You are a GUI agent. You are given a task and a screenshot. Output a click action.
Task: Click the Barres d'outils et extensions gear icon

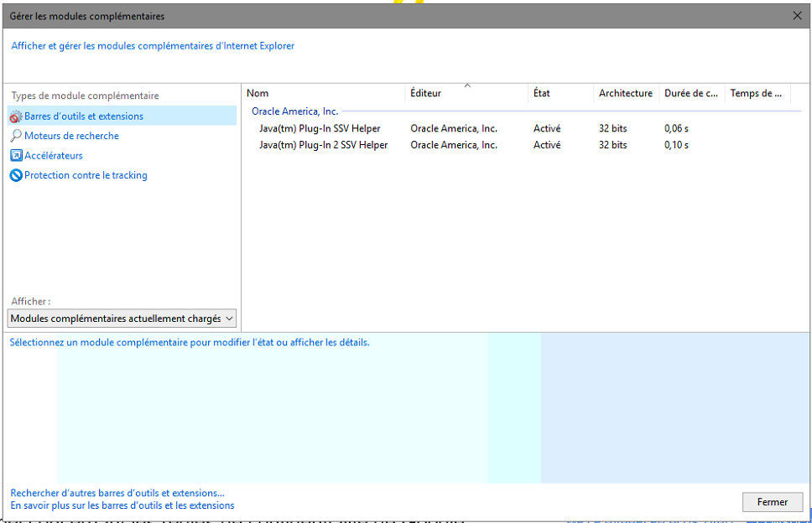(x=16, y=117)
